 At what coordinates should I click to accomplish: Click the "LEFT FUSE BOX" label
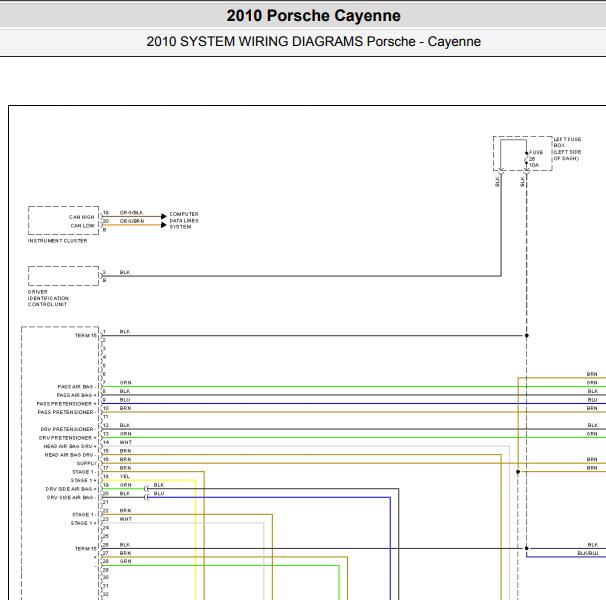coord(567,149)
